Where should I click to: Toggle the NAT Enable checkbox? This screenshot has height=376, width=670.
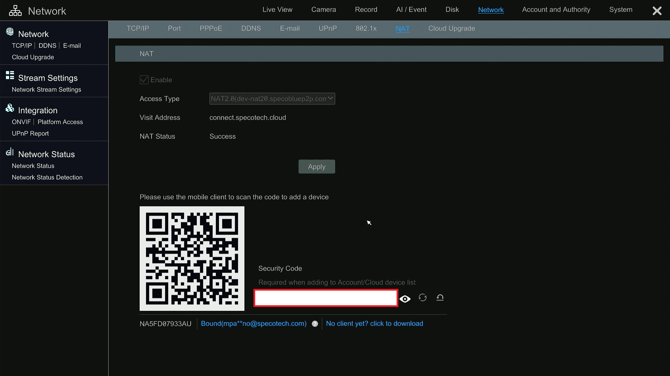[144, 79]
